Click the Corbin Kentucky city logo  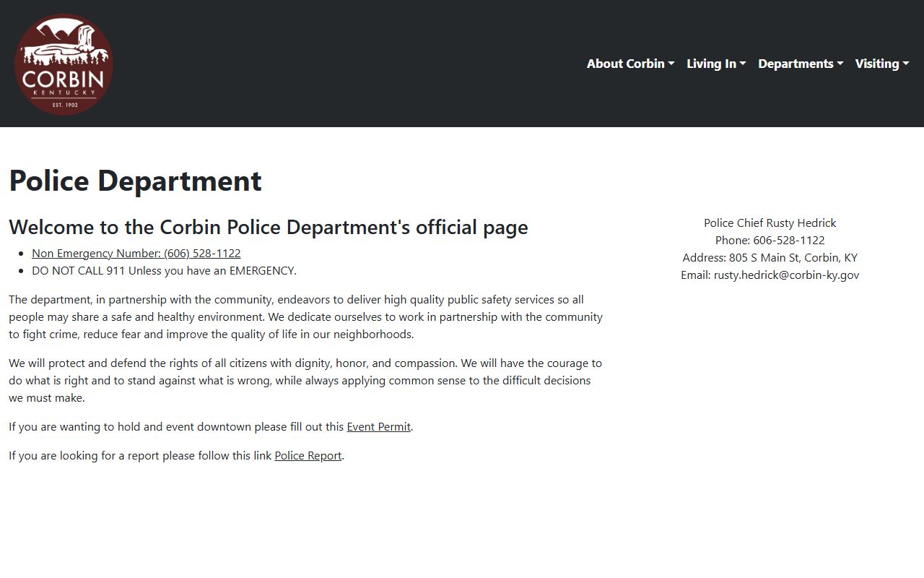pyautogui.click(x=64, y=64)
